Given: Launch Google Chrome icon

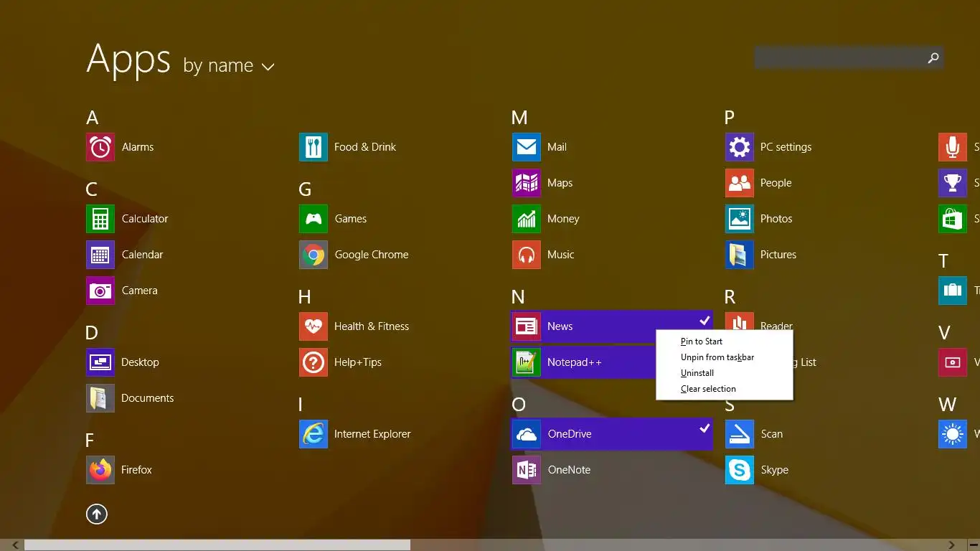Looking at the screenshot, I should tap(314, 255).
